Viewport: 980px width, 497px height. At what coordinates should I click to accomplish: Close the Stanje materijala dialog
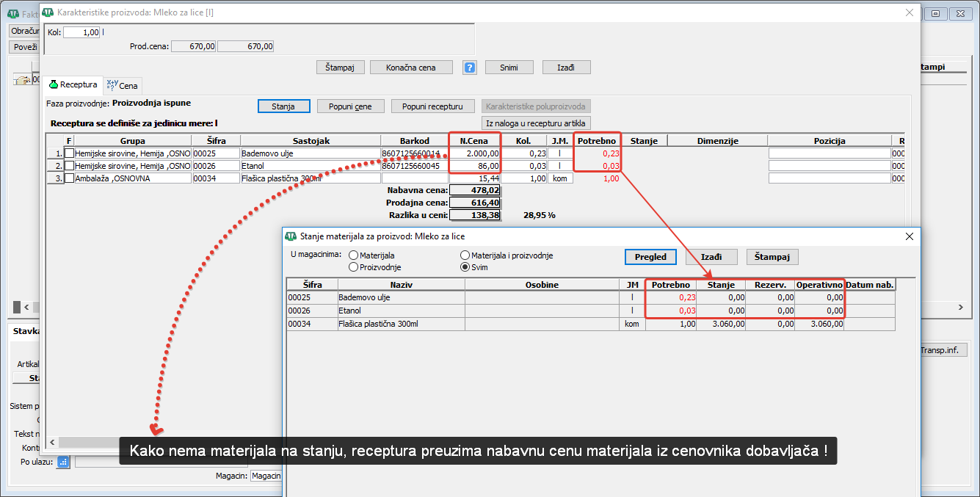tap(910, 236)
